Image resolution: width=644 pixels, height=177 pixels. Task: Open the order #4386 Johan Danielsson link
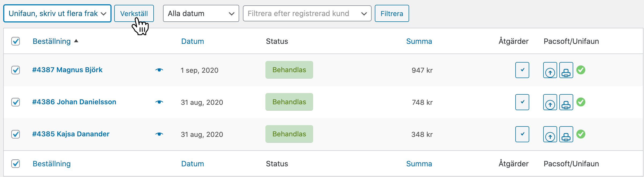[x=74, y=102]
